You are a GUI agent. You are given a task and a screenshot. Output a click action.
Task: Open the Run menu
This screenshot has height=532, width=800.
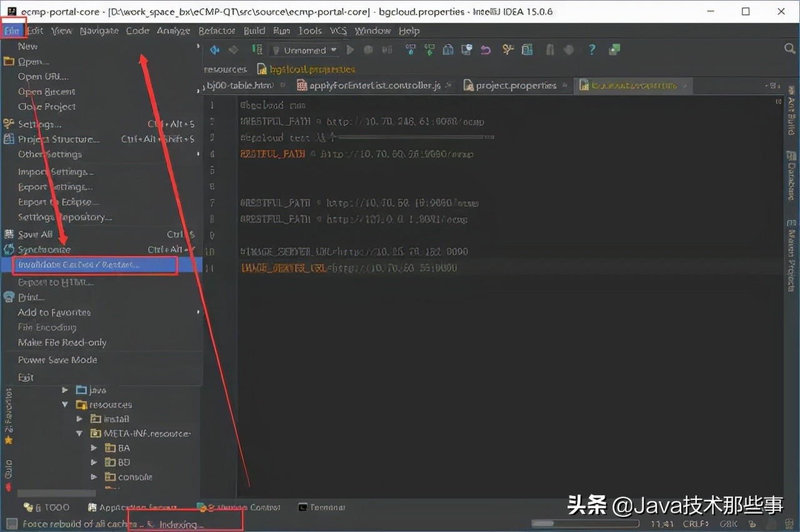pos(282,31)
